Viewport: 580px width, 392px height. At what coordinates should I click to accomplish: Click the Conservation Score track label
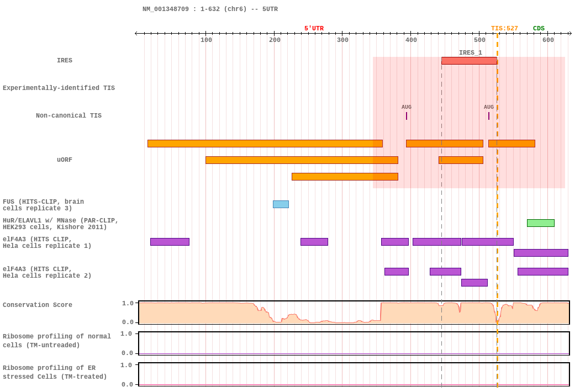pos(38,305)
